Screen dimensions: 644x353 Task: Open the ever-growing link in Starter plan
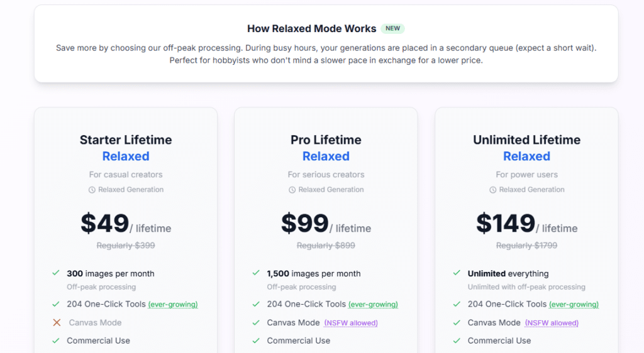coord(173,305)
